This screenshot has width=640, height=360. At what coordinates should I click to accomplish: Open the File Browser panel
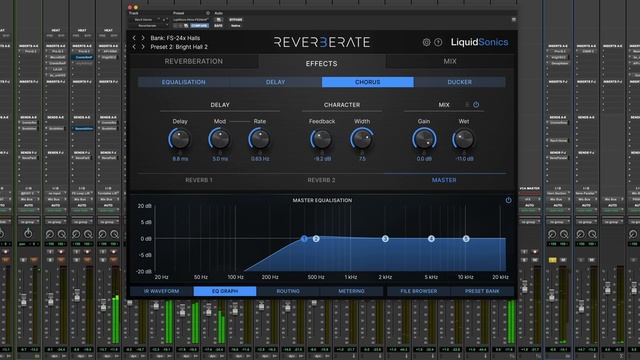419,291
